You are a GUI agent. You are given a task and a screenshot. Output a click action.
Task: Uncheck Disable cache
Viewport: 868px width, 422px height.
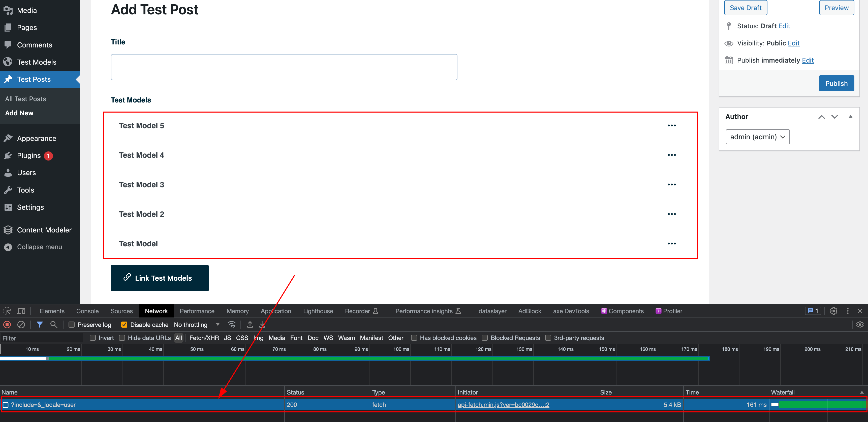[x=124, y=324]
